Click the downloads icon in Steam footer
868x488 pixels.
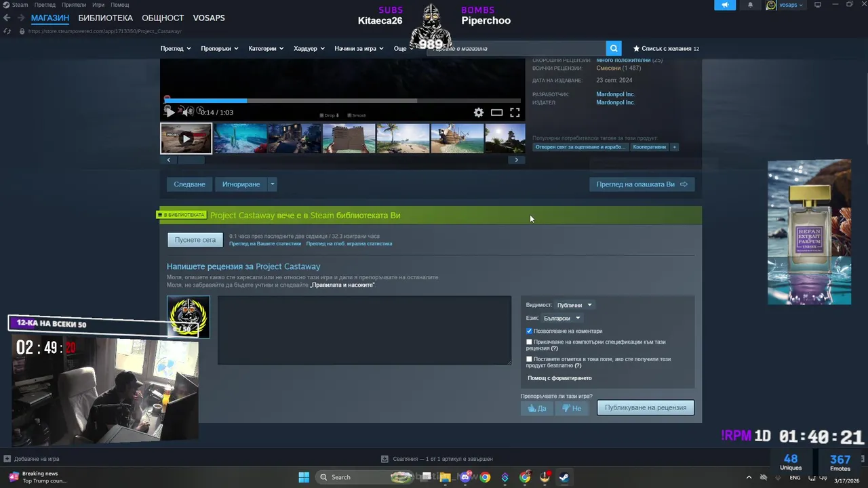pos(384,459)
